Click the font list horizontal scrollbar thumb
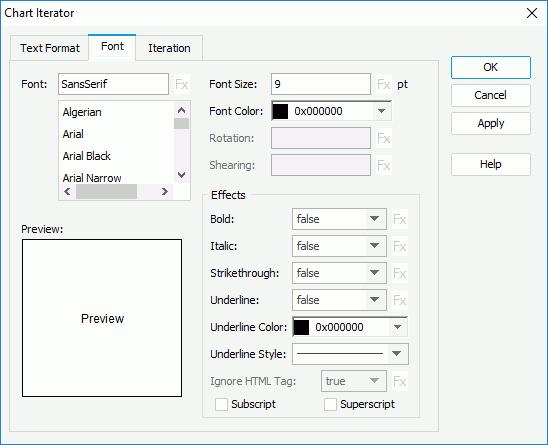The height and width of the screenshot is (445, 548). tap(106, 192)
